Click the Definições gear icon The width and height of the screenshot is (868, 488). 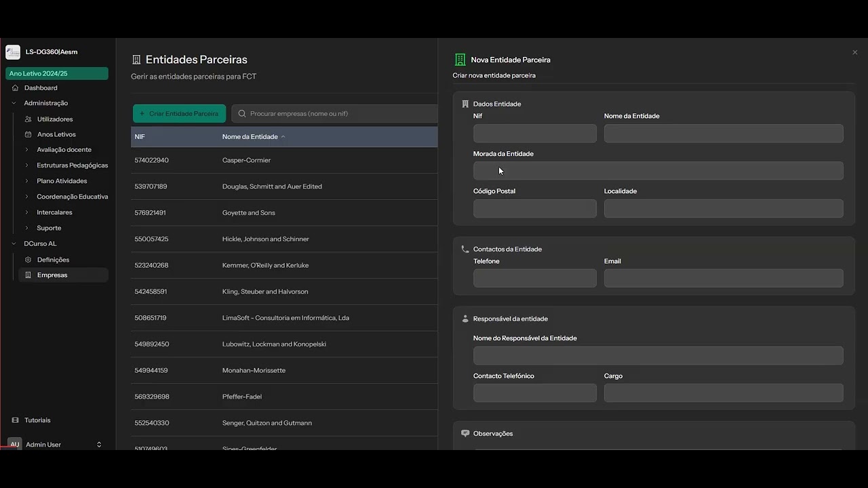click(x=28, y=260)
